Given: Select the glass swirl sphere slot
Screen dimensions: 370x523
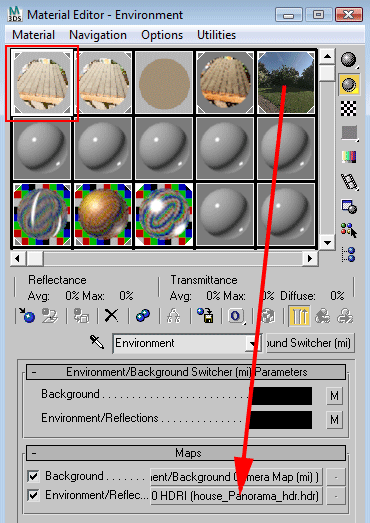Looking at the screenshot, I should click(x=42, y=214).
